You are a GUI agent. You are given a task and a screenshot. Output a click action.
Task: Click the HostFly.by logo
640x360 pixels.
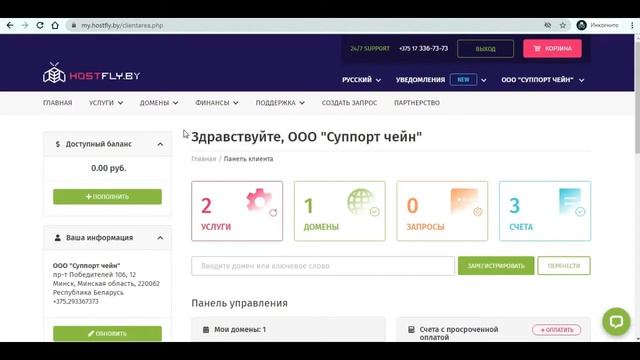(91, 73)
